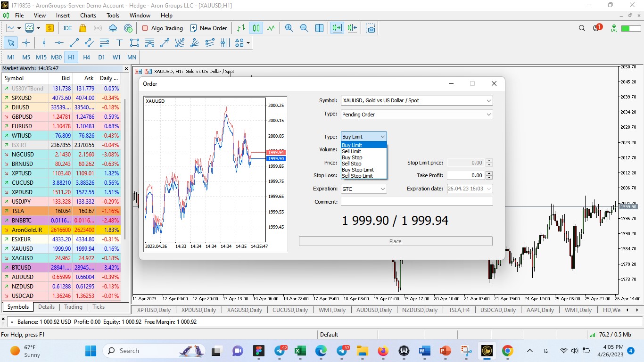Switch chart to bar chart mode

[x=241, y=28]
